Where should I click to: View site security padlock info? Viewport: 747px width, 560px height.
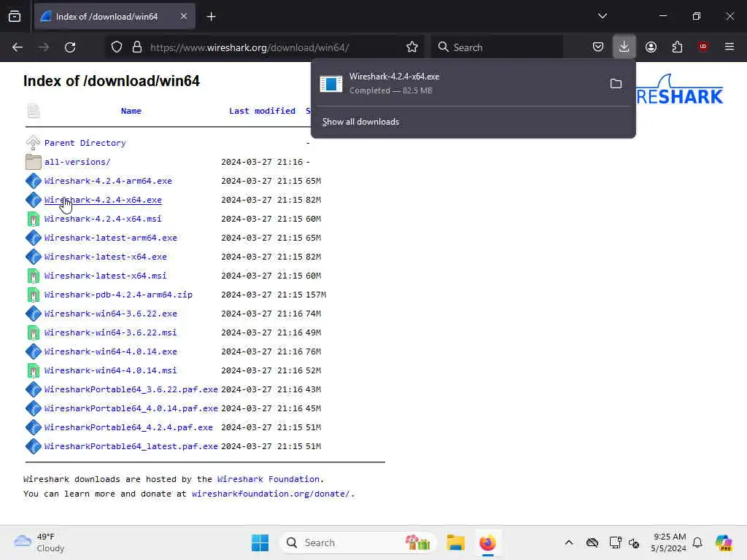[x=136, y=47]
